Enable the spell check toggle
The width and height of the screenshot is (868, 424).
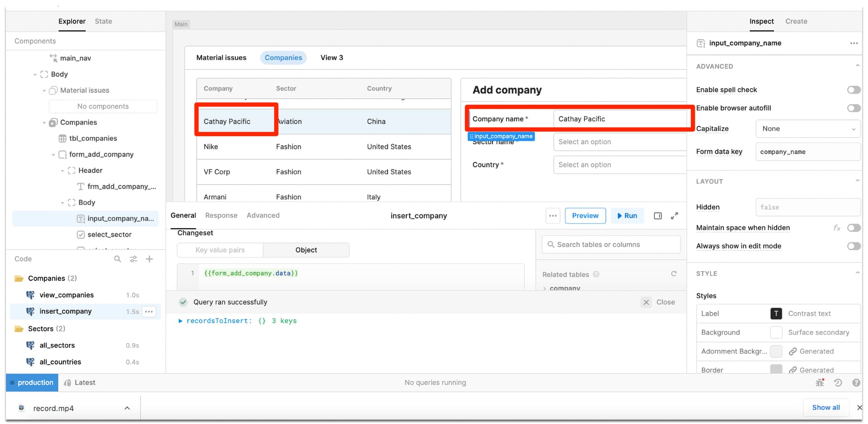point(854,90)
